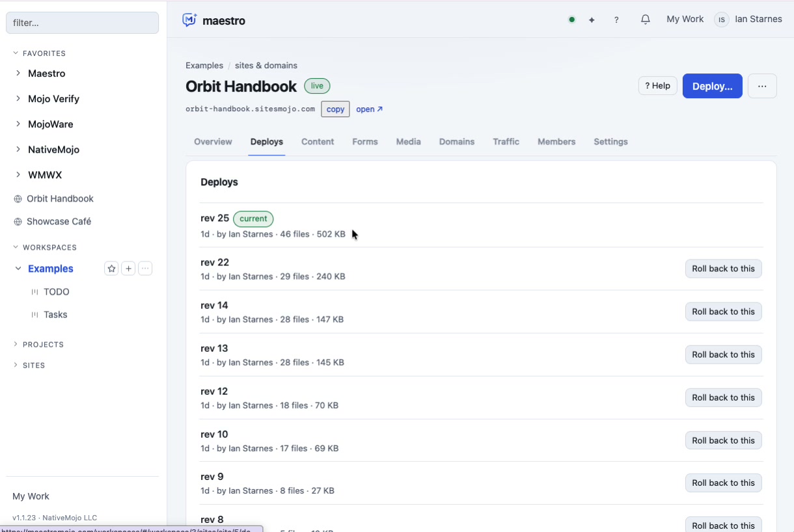The image size is (794, 532).
Task: Open Showcase Café in sidebar
Action: 59,222
